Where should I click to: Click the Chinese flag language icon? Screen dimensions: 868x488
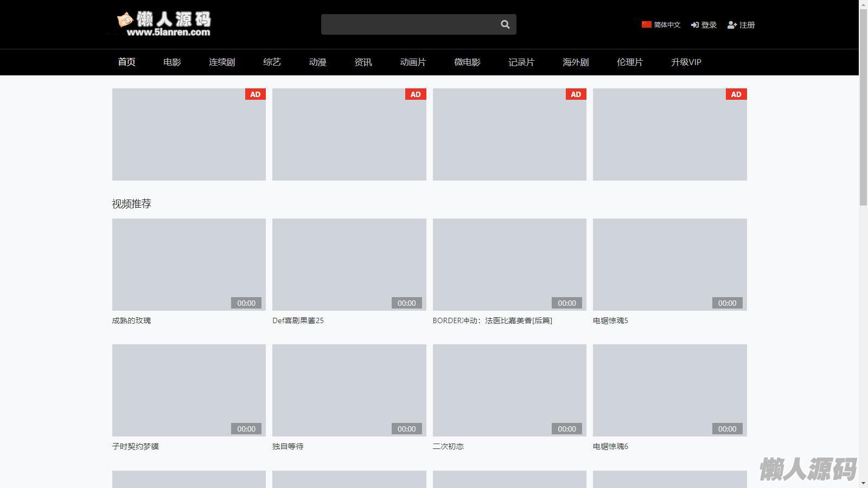[x=646, y=24]
